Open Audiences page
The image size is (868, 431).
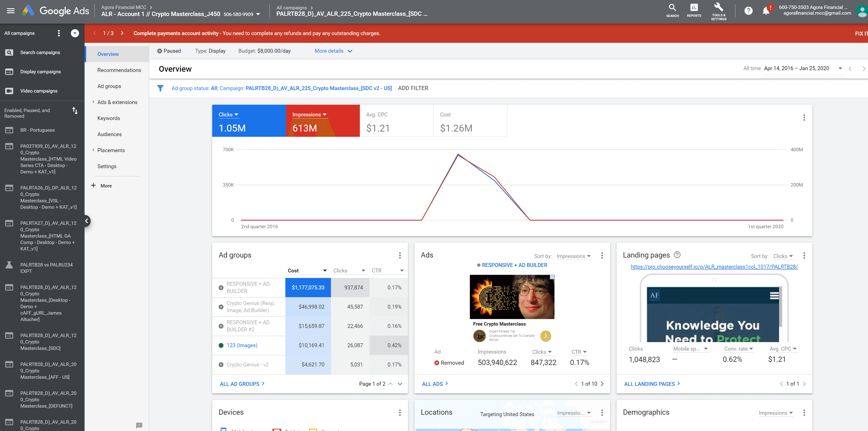(x=109, y=134)
